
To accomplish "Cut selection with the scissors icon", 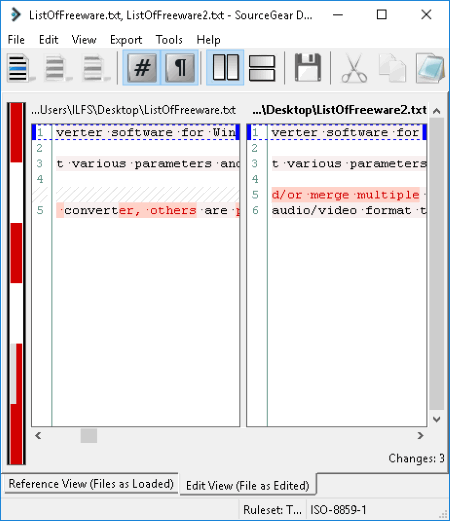I will [354, 68].
